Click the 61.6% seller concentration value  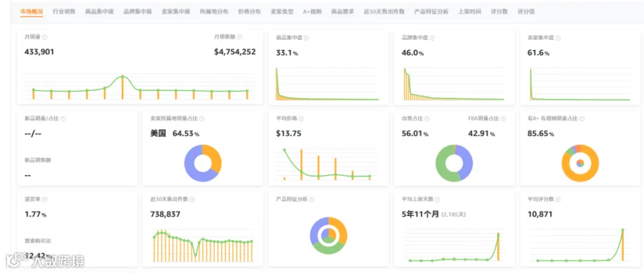click(x=539, y=53)
